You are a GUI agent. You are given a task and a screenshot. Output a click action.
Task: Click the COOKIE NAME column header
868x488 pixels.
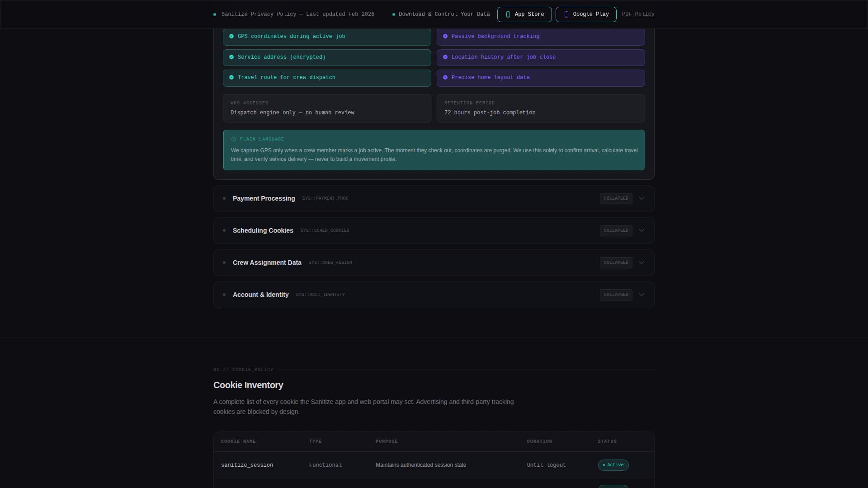[238, 441]
